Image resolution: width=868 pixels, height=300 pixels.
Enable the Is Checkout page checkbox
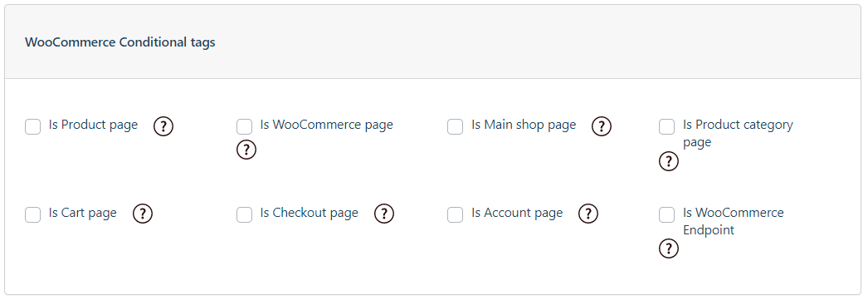click(x=244, y=214)
